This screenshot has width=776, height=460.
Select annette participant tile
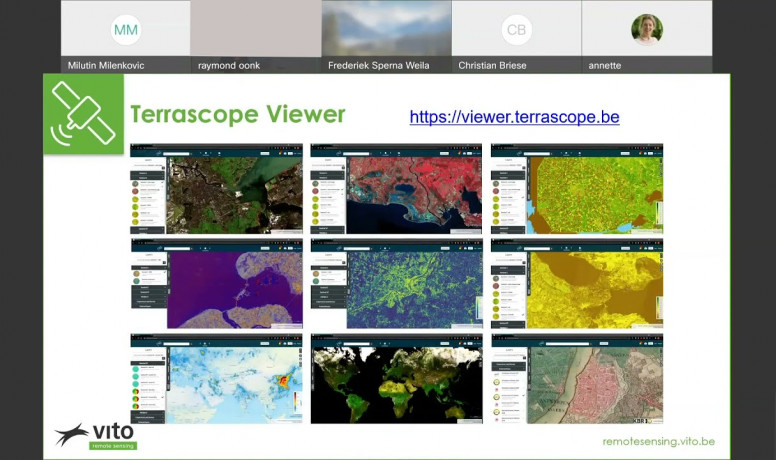[647, 37]
